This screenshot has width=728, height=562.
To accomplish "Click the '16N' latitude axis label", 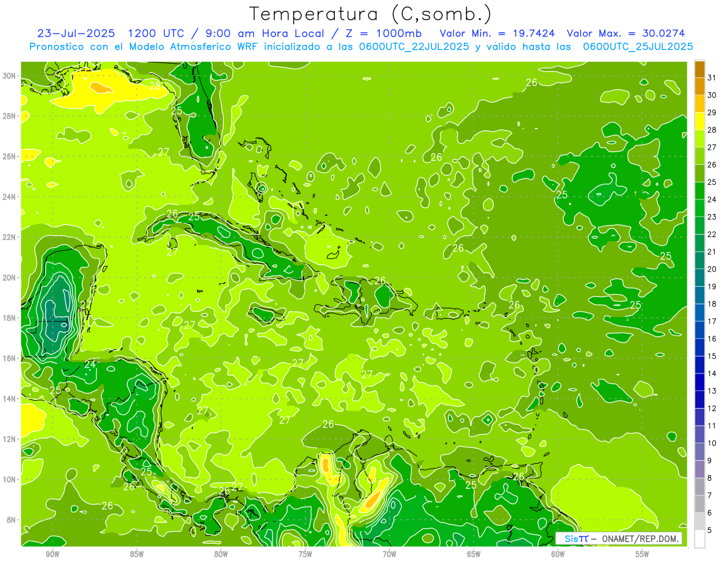I will (10, 358).
